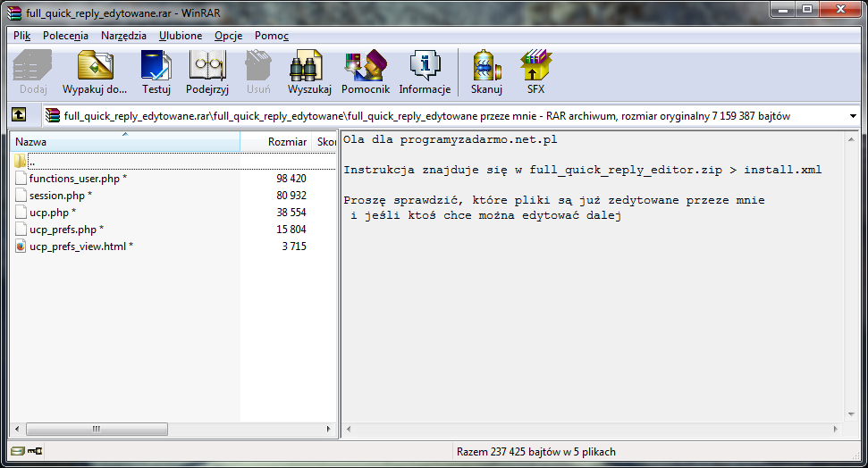Click file list scroll left arrow

click(x=17, y=429)
